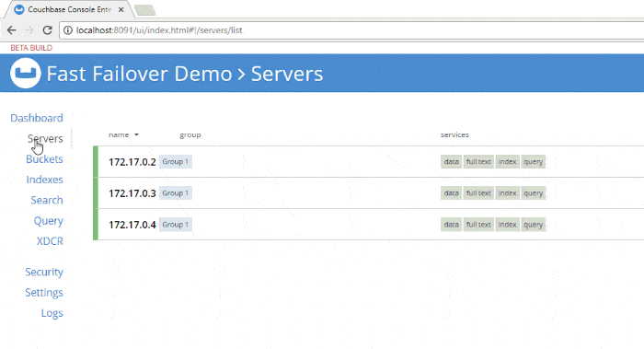This screenshot has height=349, width=644.
Task: Open a new browser tab
Action: coord(144,10)
